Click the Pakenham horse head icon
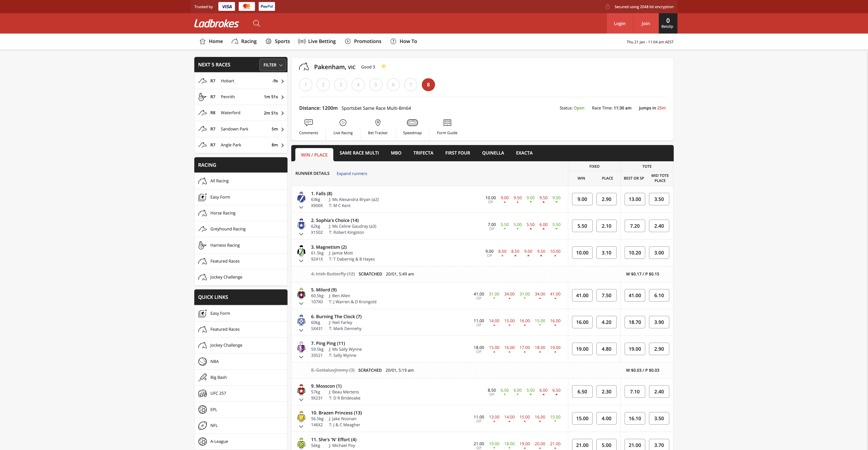 304,67
